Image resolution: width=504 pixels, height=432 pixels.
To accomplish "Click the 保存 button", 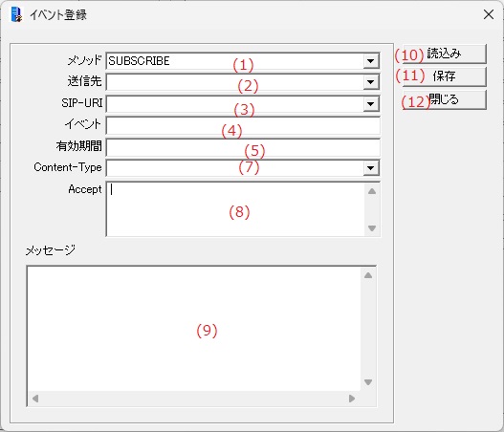I will 444,76.
